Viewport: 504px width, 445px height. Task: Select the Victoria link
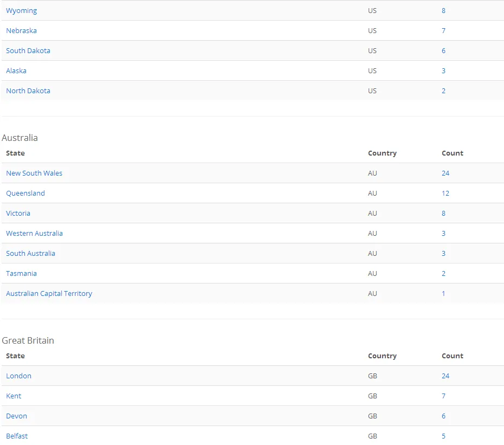point(18,214)
